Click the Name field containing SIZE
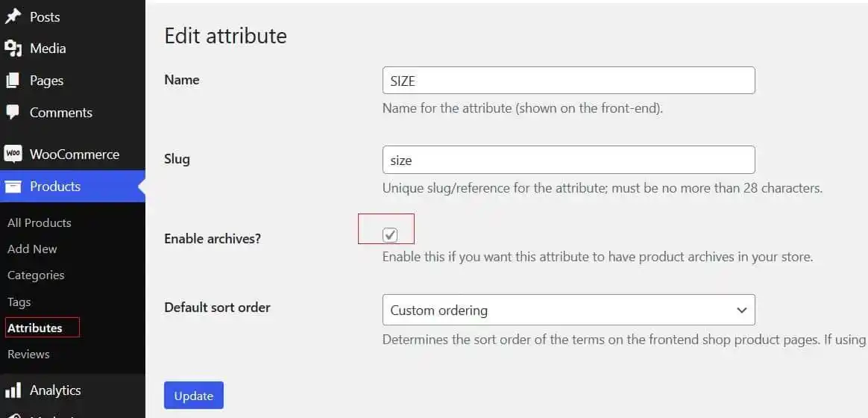The image size is (868, 418). coord(568,81)
